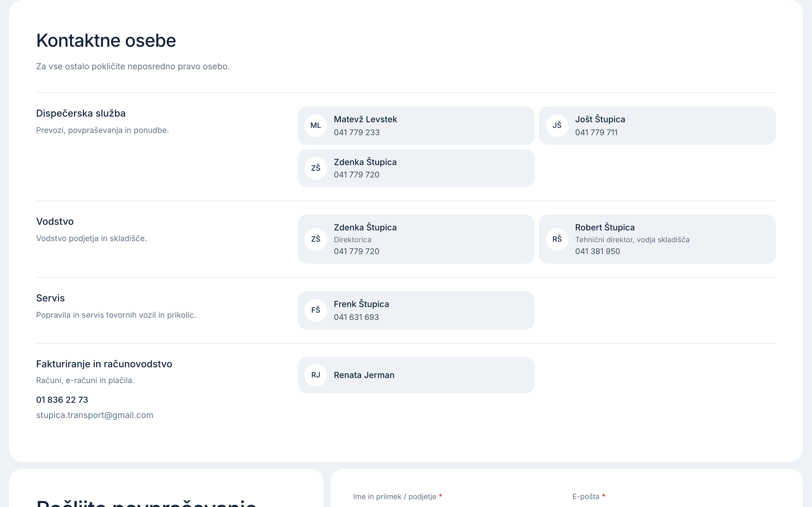Click the ZŠ avatar in Dispečerska služba

point(315,168)
